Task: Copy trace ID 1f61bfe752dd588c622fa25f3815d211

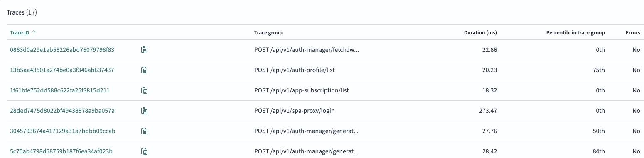Action: (x=144, y=90)
